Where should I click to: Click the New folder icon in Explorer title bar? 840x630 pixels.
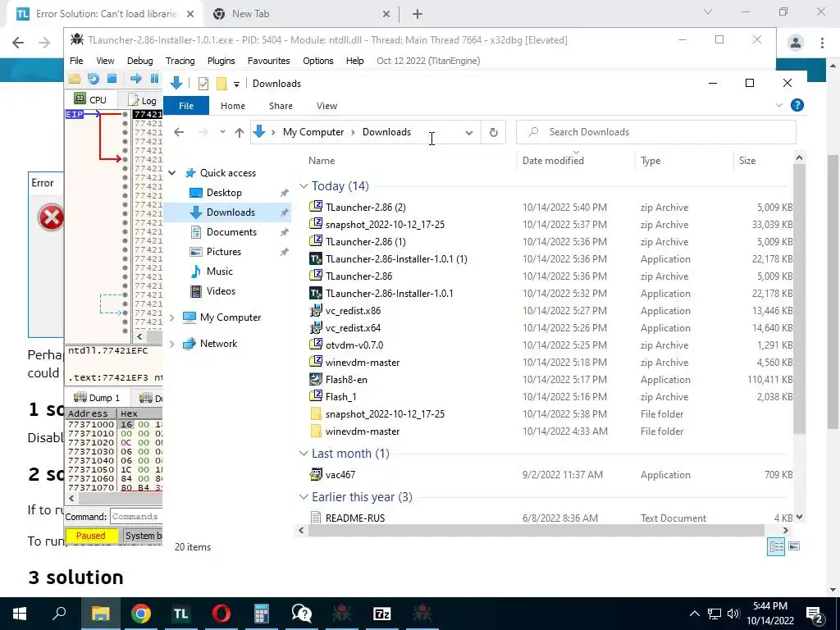click(221, 84)
